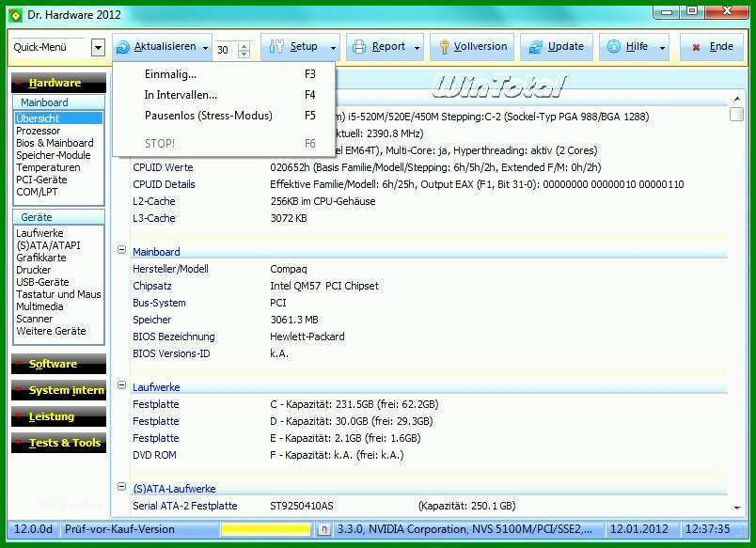Collapse the Laufwerke section

click(122, 385)
